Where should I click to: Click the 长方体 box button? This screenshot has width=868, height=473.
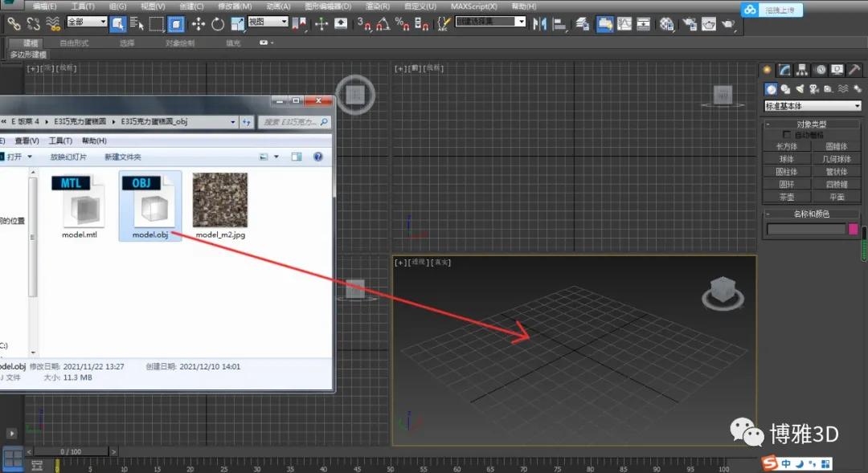coord(786,147)
